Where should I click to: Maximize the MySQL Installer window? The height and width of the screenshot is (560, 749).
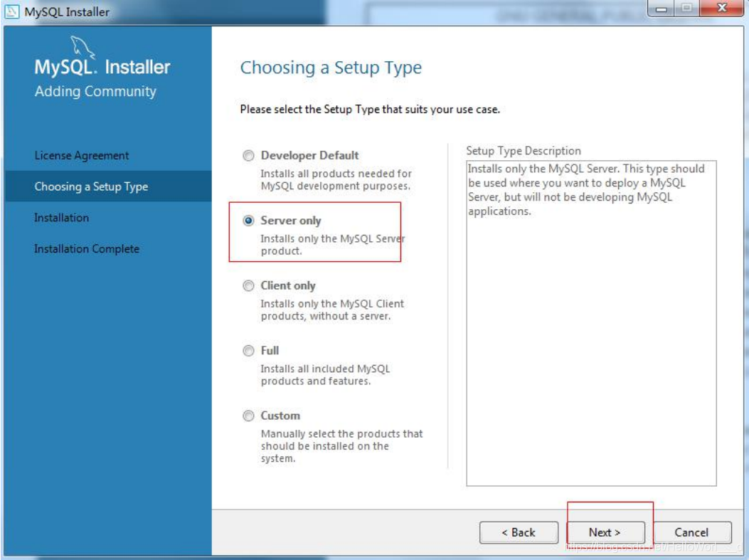coord(687,8)
